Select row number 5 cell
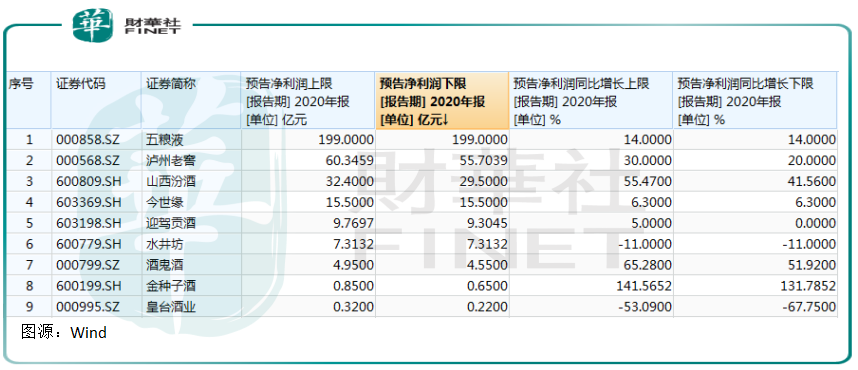 click(29, 224)
